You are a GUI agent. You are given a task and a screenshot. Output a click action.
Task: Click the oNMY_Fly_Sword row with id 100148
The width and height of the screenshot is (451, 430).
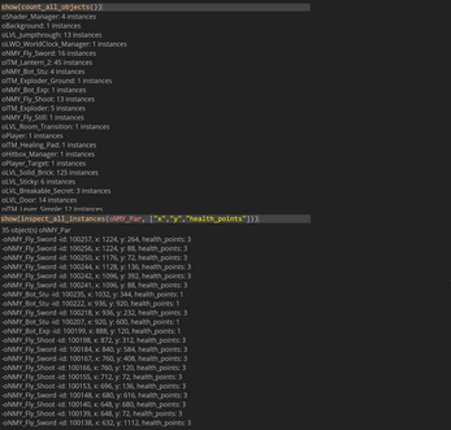coord(94,395)
